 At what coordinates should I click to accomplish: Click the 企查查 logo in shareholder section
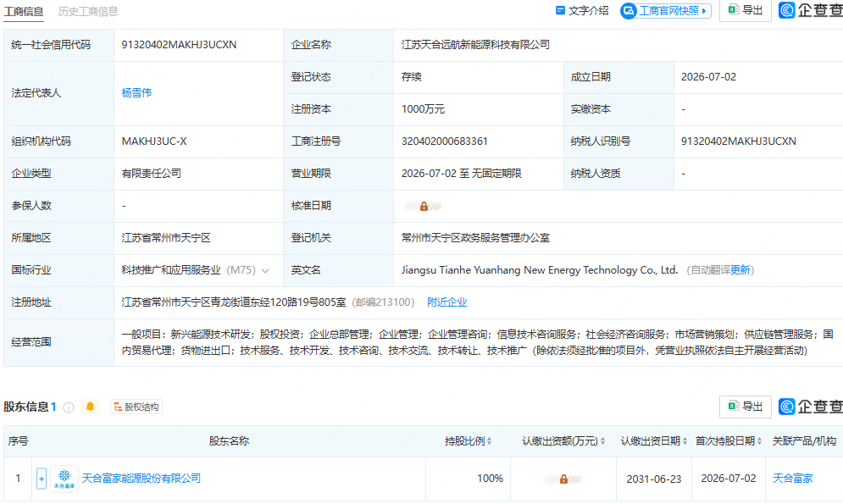point(811,407)
